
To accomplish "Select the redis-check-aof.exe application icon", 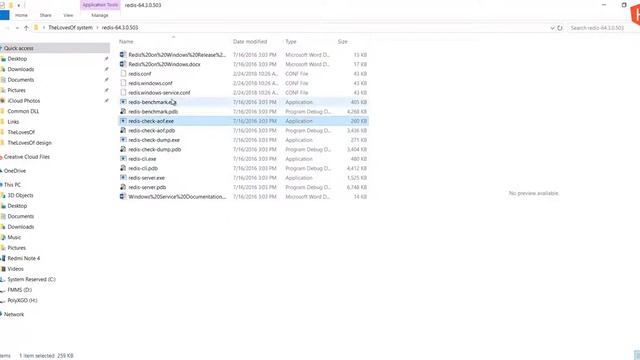I will point(123,121).
